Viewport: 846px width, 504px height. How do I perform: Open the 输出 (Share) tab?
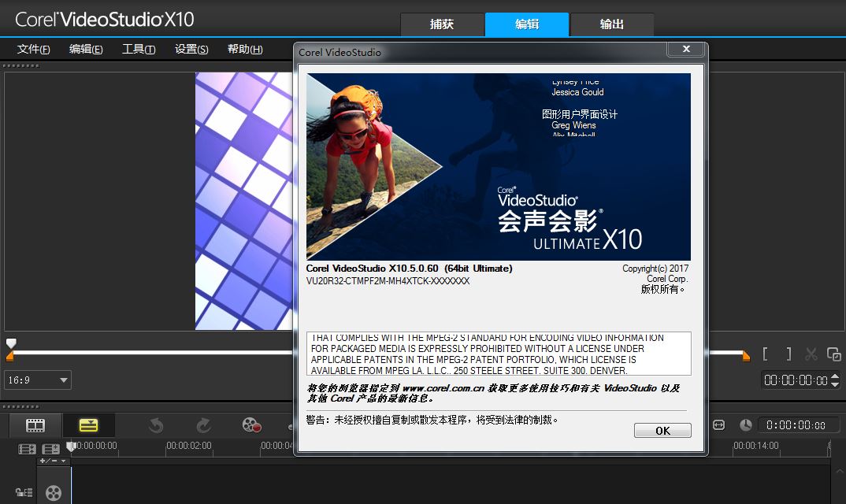click(612, 24)
